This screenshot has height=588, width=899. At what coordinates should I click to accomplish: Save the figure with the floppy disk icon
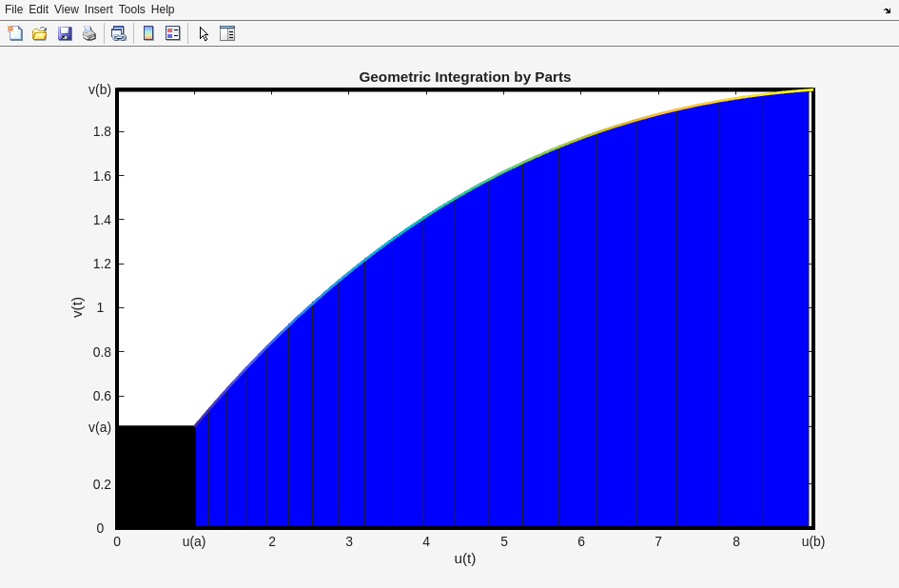(x=65, y=33)
